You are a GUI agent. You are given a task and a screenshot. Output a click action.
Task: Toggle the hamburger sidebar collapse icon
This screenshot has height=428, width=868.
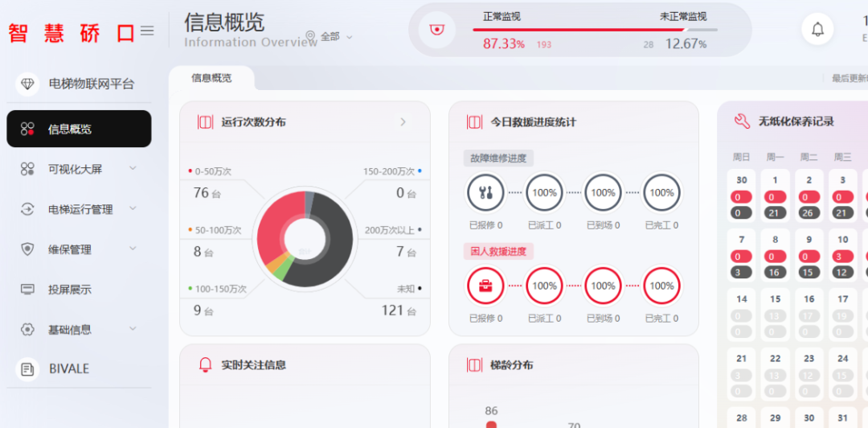(x=147, y=31)
